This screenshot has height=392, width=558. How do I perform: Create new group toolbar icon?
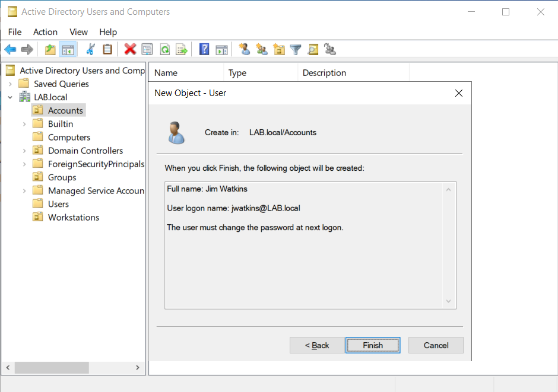pos(262,49)
